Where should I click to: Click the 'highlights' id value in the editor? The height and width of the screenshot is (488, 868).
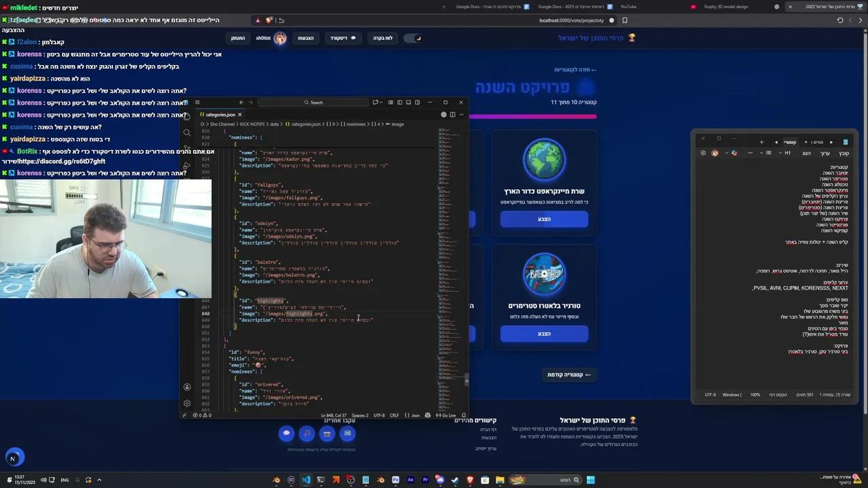point(271,301)
